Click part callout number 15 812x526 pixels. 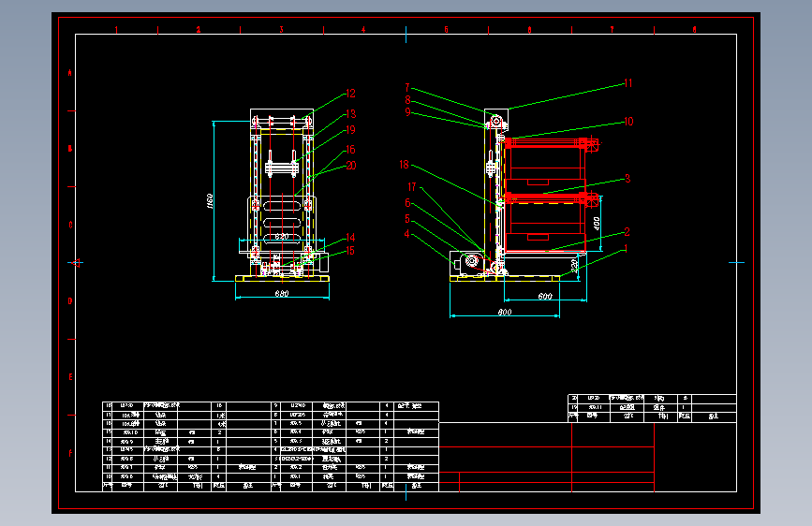pos(350,251)
